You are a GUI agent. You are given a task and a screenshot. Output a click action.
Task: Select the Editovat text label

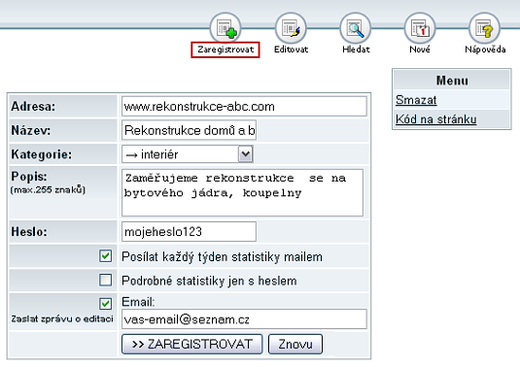point(291,49)
